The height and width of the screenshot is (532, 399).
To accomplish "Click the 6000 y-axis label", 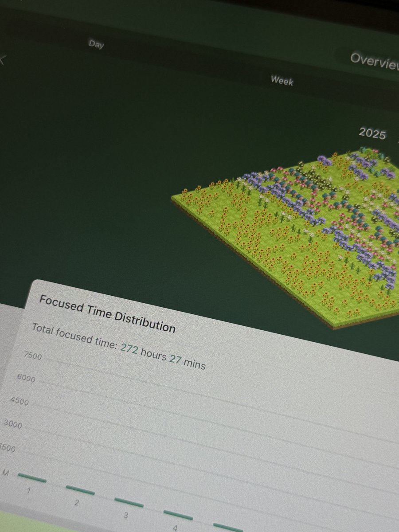I will (x=27, y=379).
